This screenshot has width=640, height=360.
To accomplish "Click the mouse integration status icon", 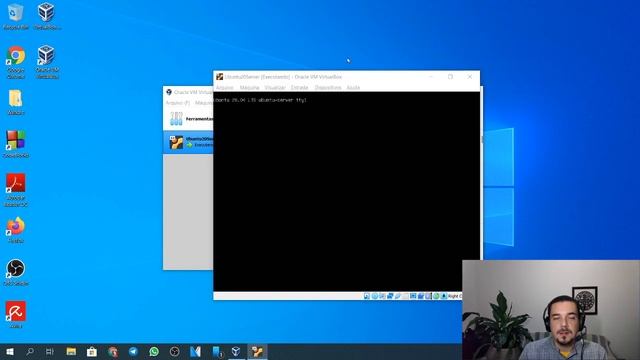I will 436,296.
